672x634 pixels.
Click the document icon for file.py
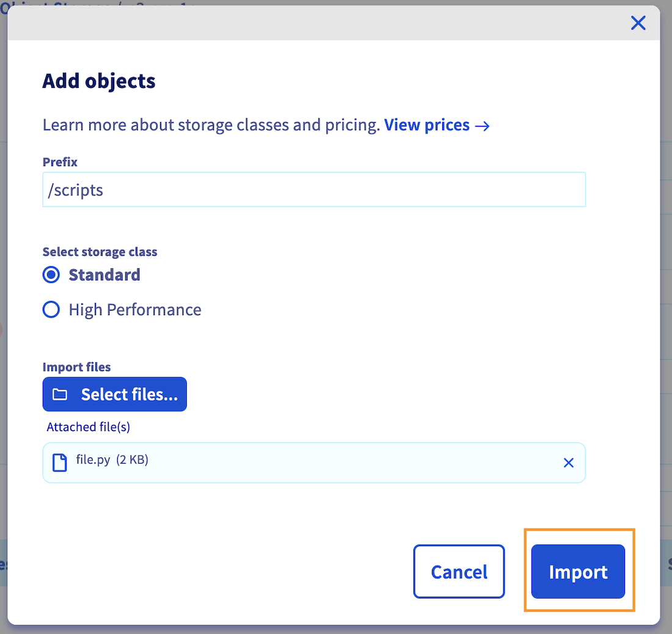(59, 463)
